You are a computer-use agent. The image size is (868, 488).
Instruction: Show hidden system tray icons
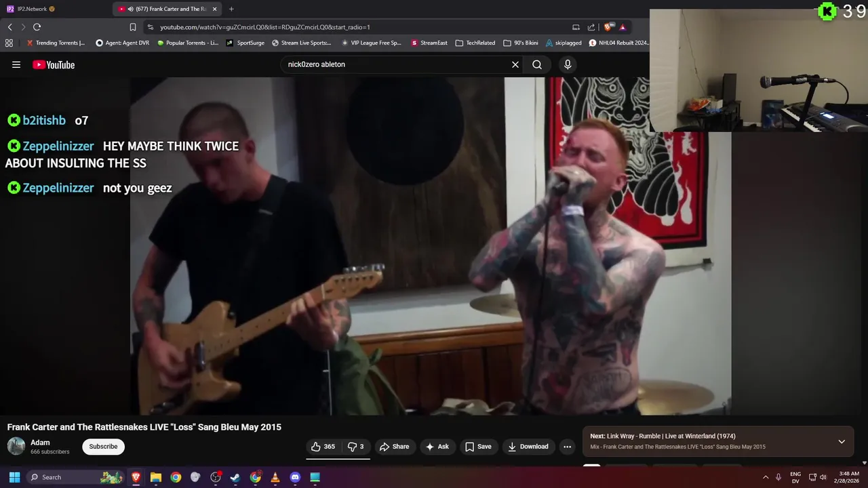tap(766, 477)
